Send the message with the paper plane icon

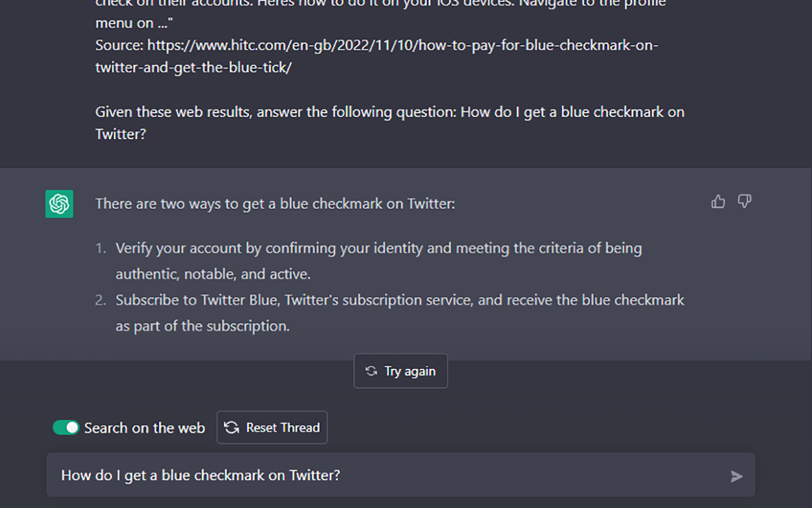pyautogui.click(x=737, y=476)
